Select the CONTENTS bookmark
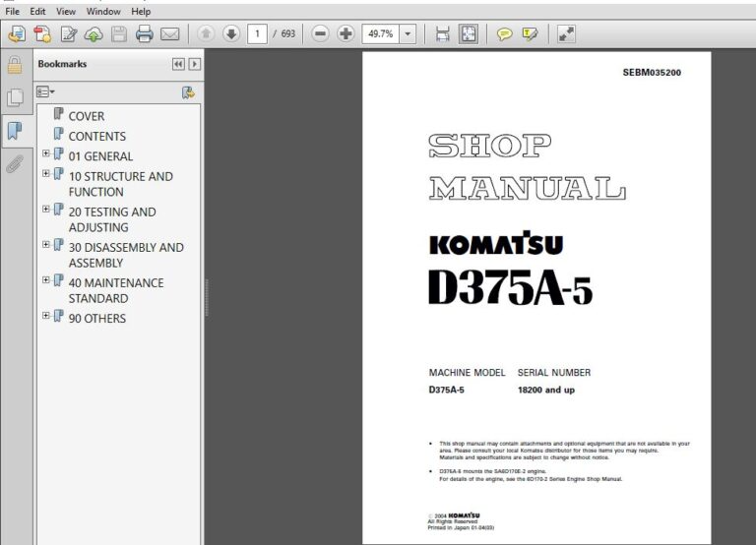 [x=96, y=136]
